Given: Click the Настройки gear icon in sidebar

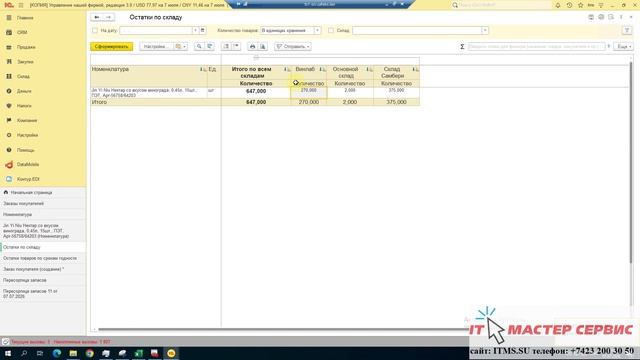Looking at the screenshot, I should 9,135.
